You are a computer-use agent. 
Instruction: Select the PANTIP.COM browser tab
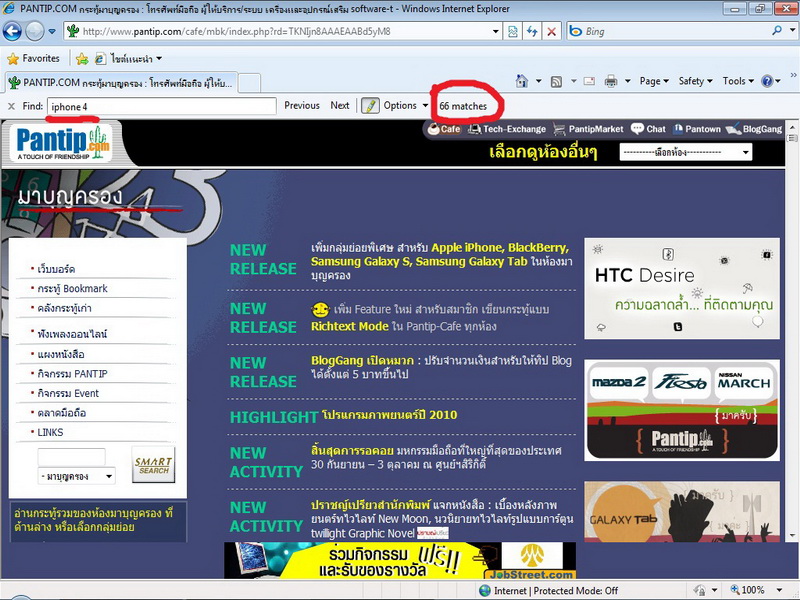(122, 83)
